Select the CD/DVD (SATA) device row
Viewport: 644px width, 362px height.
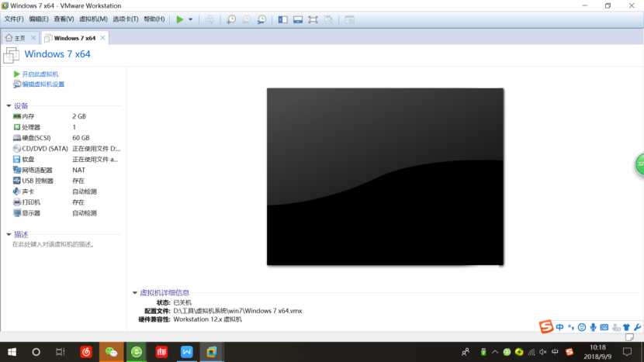(x=66, y=149)
